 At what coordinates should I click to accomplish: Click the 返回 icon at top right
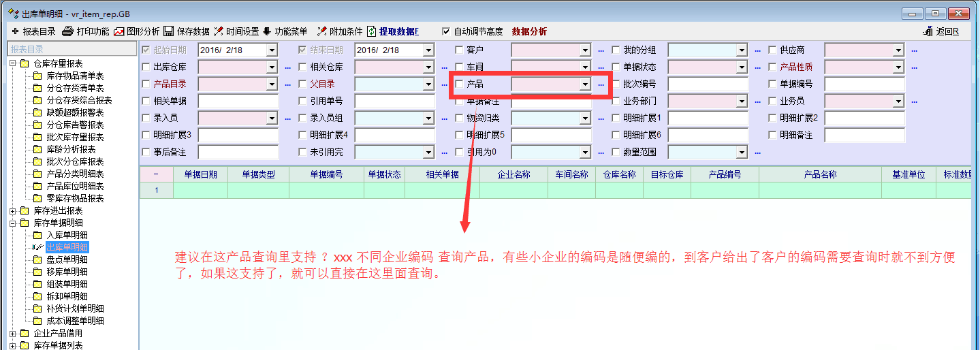928,31
